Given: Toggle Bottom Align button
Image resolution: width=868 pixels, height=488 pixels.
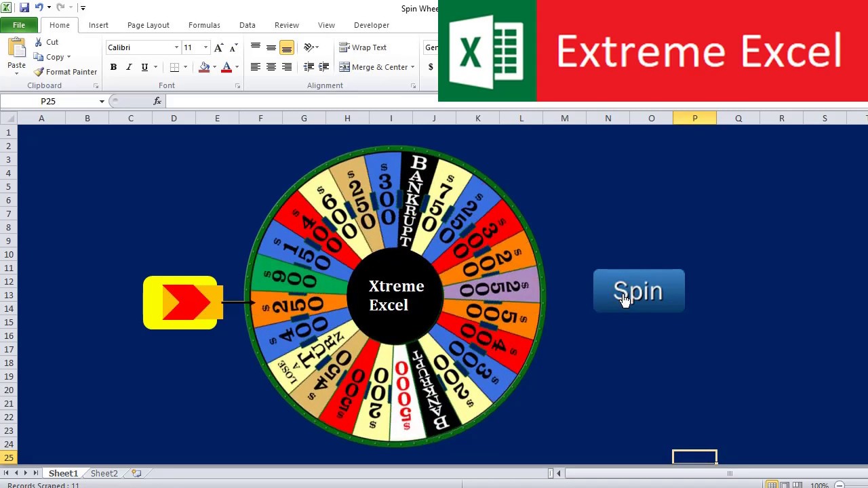Looking at the screenshot, I should 287,47.
